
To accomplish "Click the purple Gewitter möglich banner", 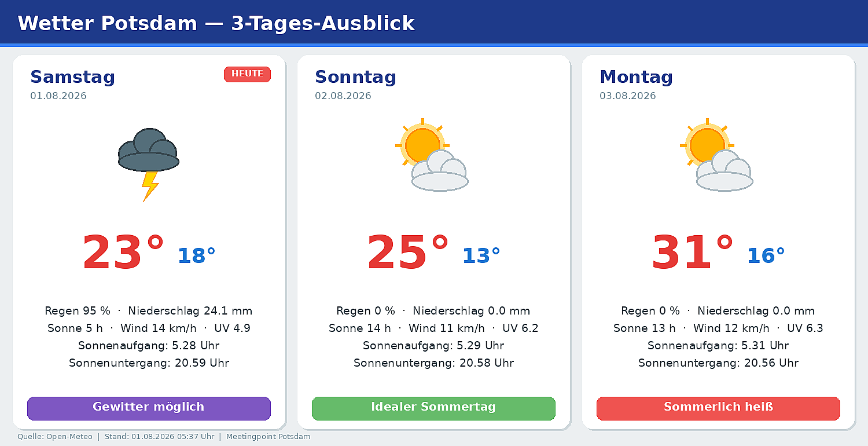I will [149, 408].
